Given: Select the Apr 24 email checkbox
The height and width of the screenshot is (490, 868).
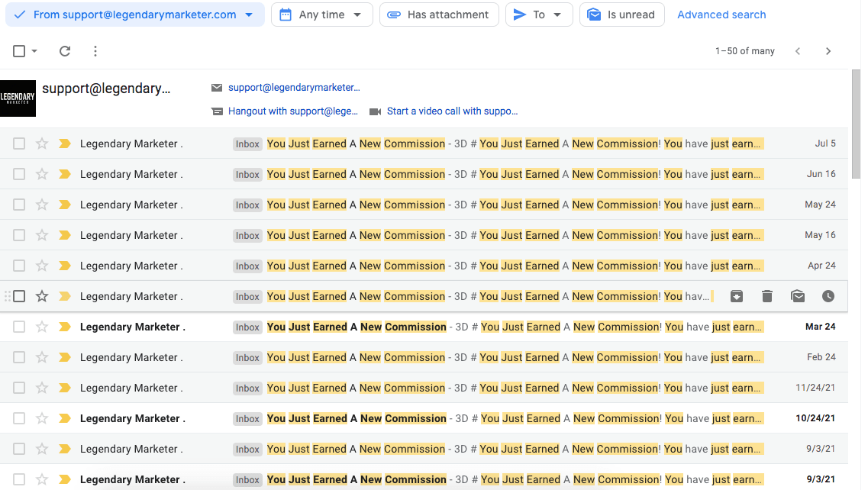Looking at the screenshot, I should click(x=19, y=266).
